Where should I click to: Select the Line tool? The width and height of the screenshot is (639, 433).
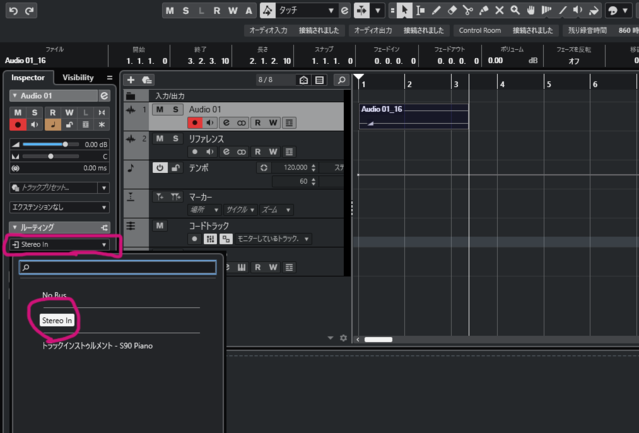[562, 11]
